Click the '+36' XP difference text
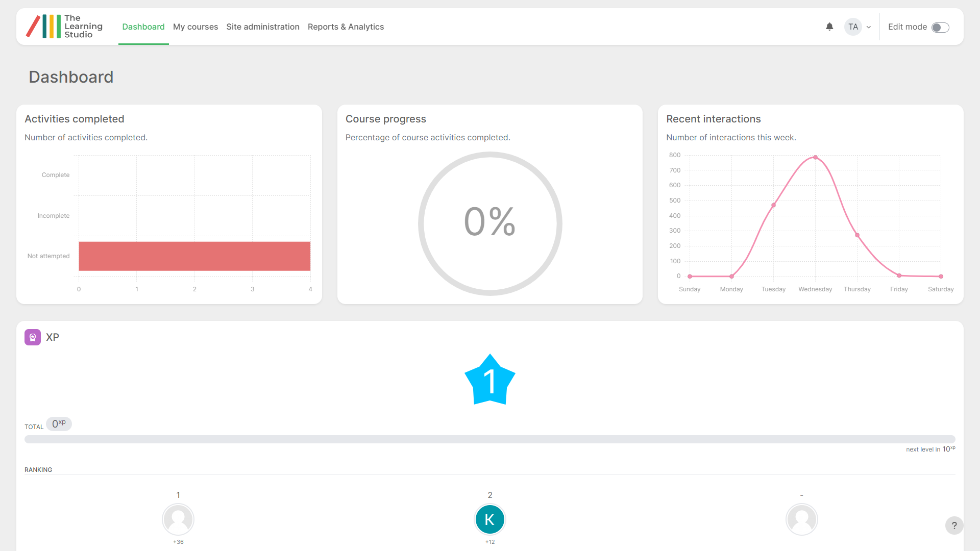This screenshot has width=980, height=551. point(178,542)
